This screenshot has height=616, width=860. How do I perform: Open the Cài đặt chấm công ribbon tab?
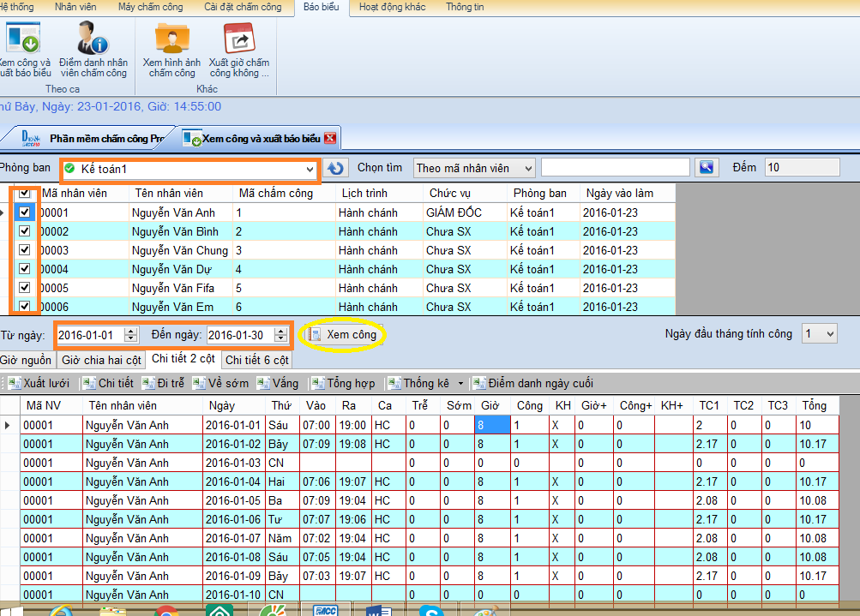point(243,7)
